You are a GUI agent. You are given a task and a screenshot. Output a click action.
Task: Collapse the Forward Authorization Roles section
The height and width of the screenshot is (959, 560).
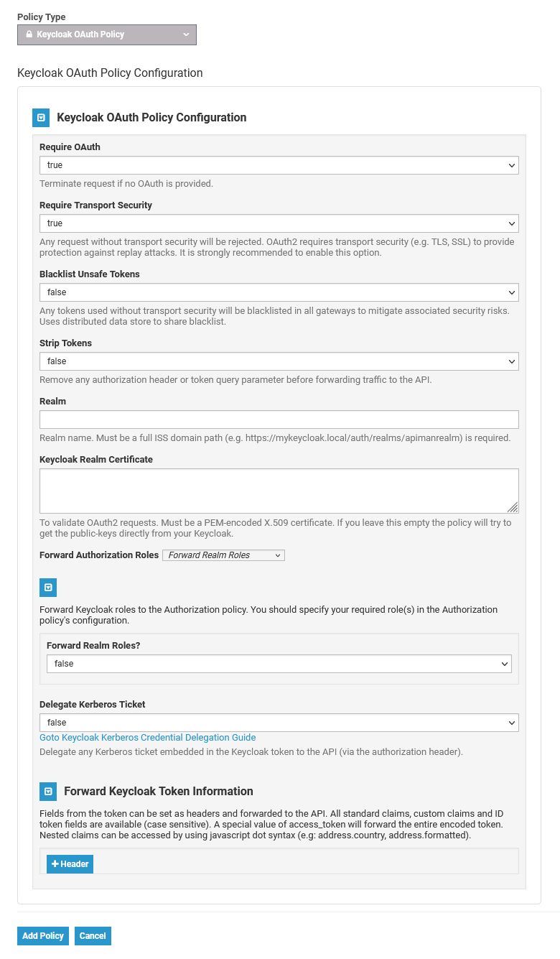tap(48, 588)
